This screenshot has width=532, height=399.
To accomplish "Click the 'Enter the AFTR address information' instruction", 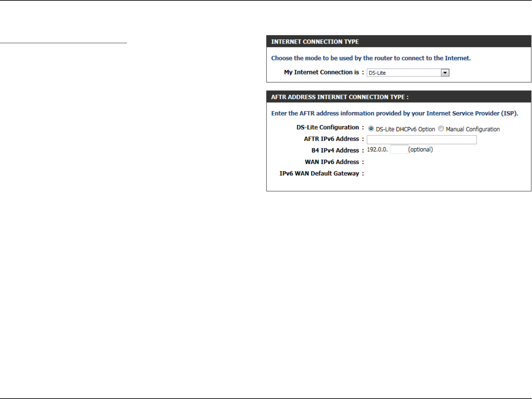I will point(395,113).
